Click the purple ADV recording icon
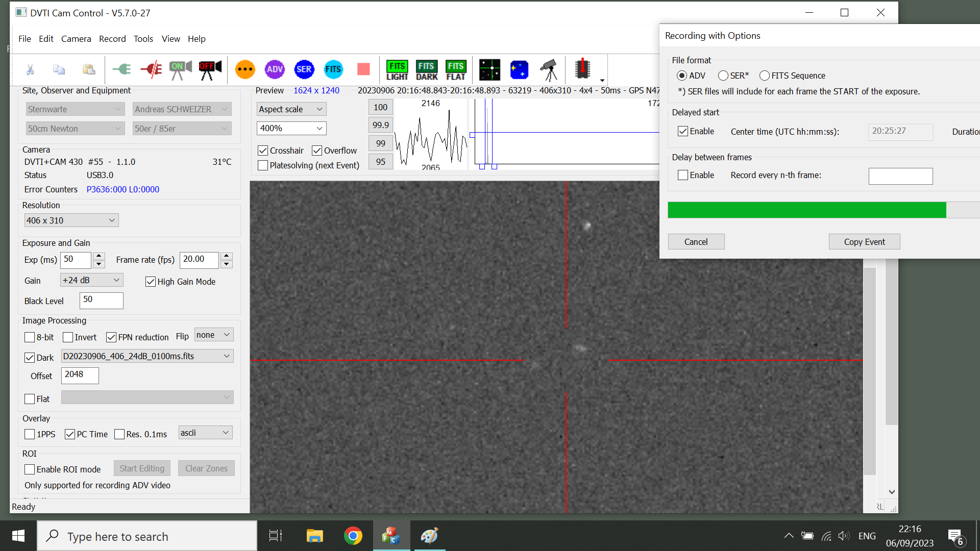The width and height of the screenshot is (980, 551). click(275, 69)
